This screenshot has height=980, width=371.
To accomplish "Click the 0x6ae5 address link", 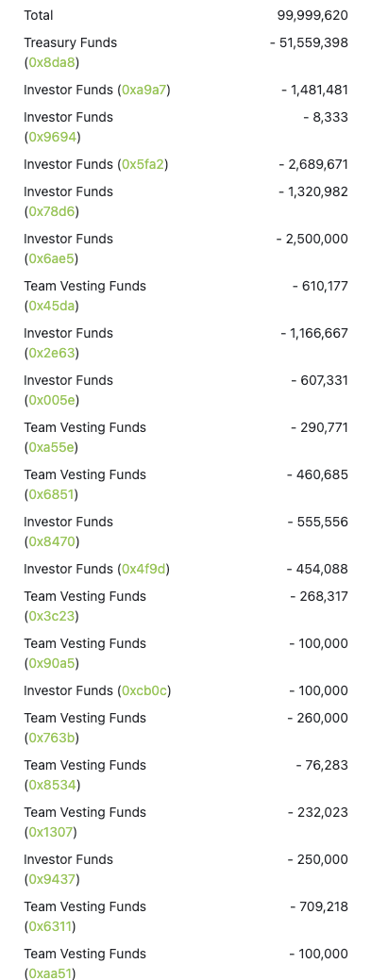I will tap(51, 258).
